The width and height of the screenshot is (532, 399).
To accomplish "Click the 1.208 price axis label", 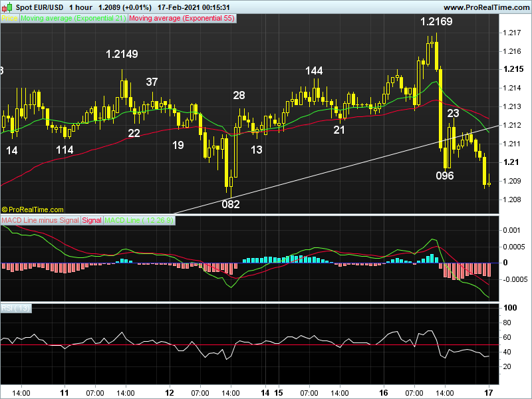I will [x=511, y=199].
